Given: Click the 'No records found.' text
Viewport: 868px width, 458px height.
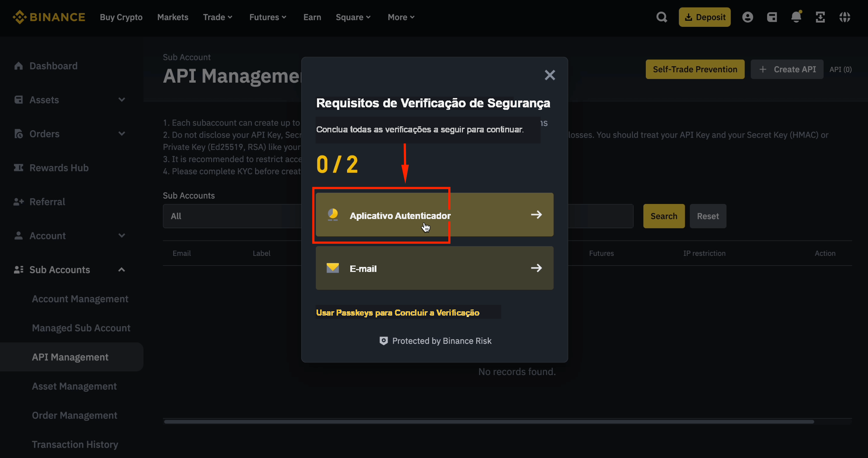Looking at the screenshot, I should (517, 372).
